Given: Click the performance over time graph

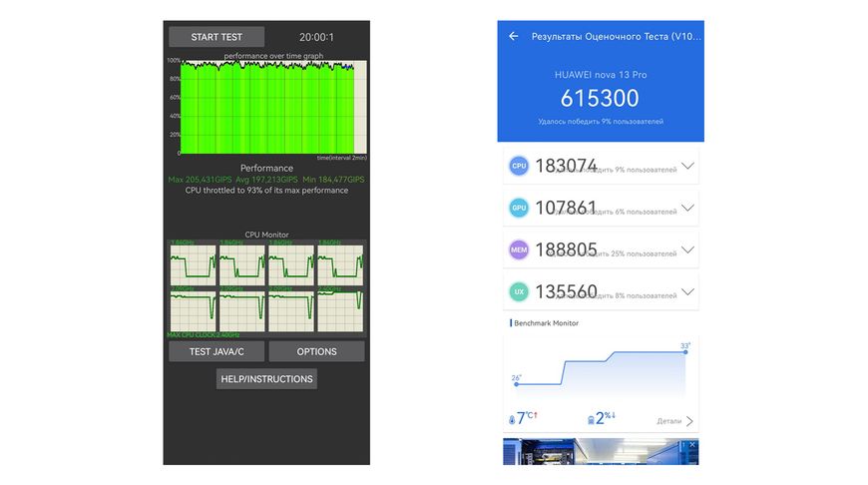Looking at the screenshot, I should pos(273,107).
